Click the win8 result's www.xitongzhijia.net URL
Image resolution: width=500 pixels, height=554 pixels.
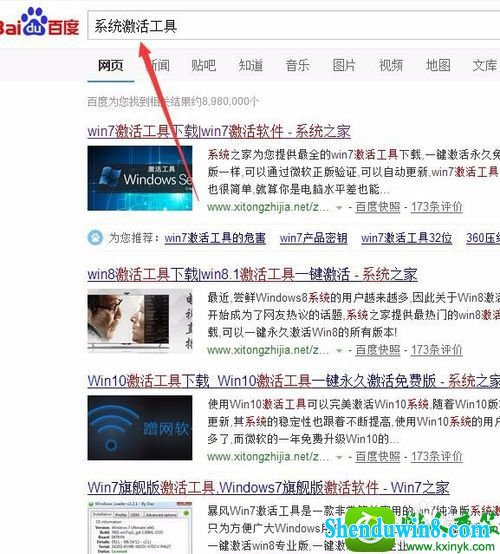coord(268,350)
